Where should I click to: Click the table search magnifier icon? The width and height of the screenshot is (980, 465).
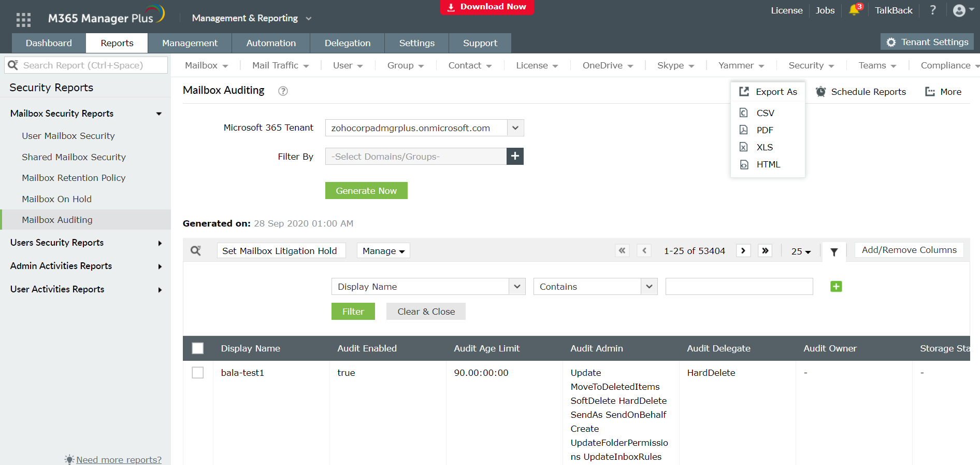pos(196,251)
